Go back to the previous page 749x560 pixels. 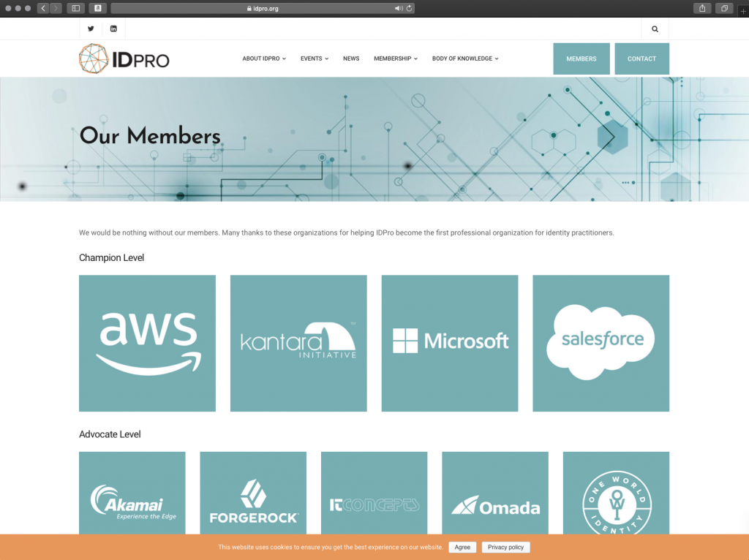point(43,8)
